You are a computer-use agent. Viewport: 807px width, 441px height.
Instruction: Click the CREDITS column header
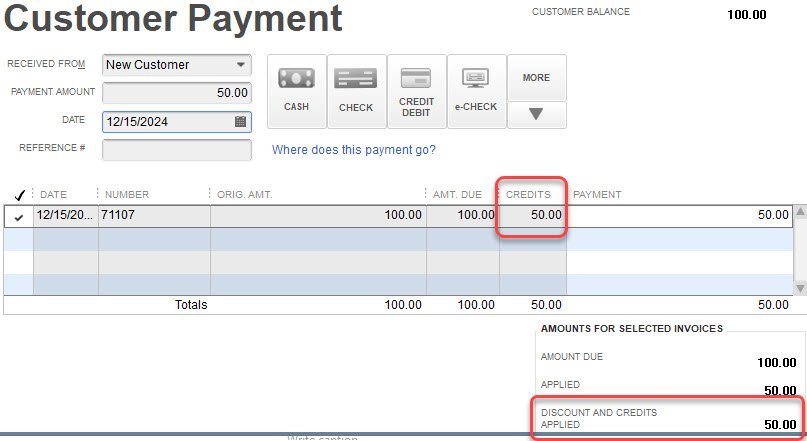coord(528,195)
